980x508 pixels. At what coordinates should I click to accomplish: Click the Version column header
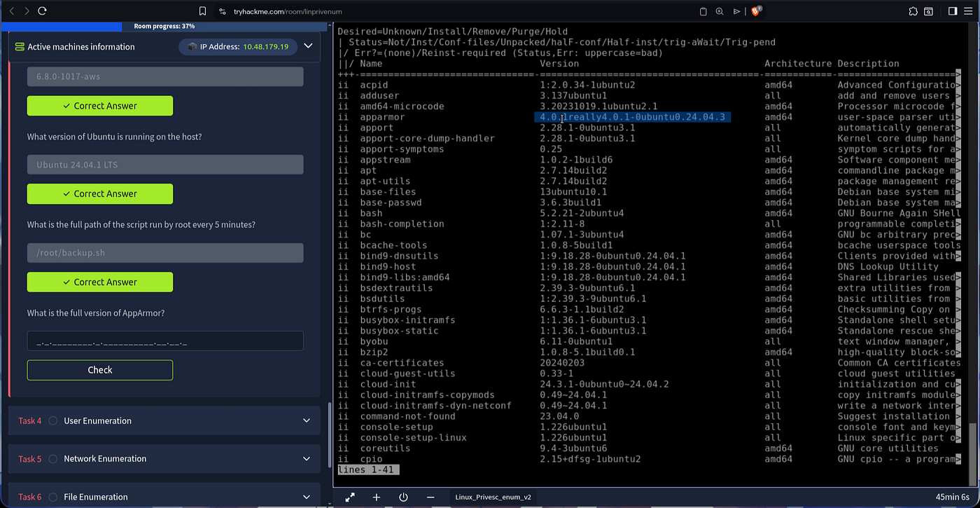point(559,64)
